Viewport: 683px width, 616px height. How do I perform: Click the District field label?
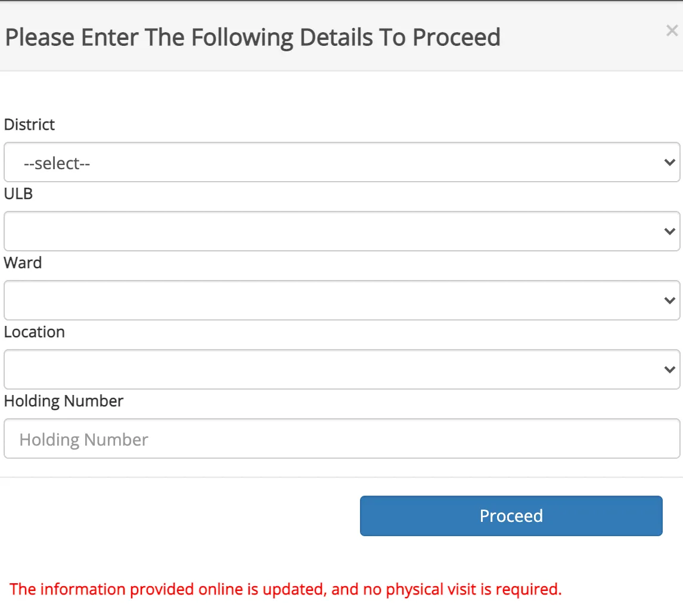click(x=29, y=125)
